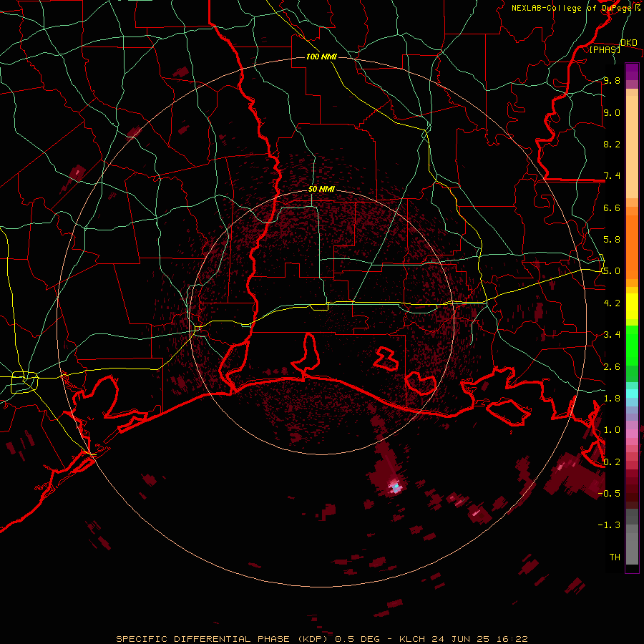Viewport: 644px width, 644px height.
Task: Click the 4.2 scale label
Action: 612,303
